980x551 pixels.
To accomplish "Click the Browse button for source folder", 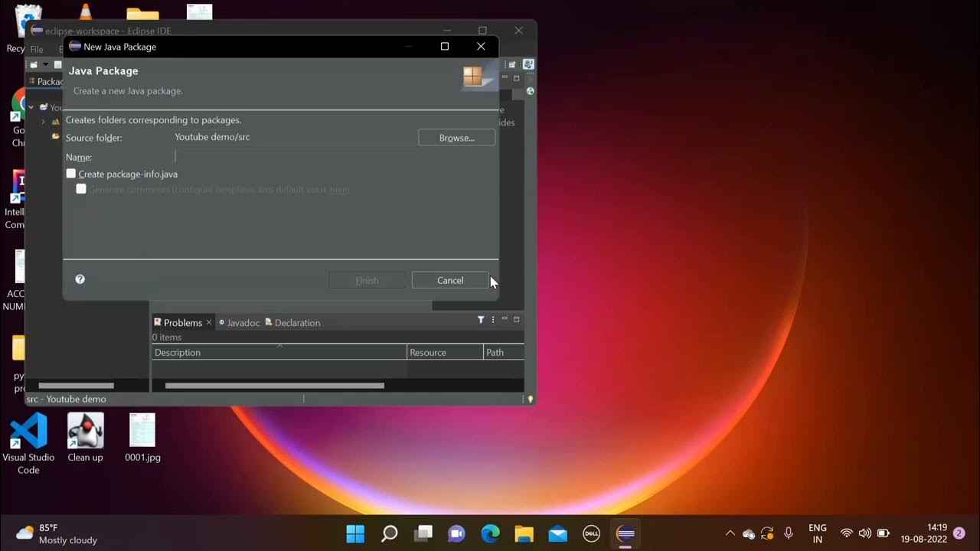I will coord(456,138).
